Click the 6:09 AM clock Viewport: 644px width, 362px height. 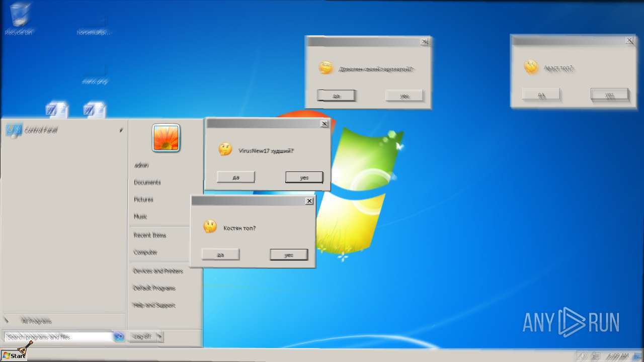618,355
